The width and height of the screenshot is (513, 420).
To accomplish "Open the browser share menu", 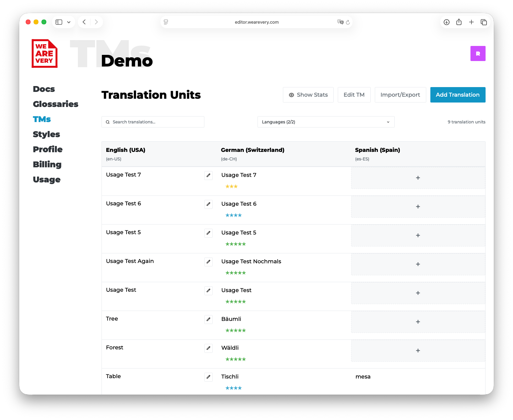I will [x=459, y=22].
